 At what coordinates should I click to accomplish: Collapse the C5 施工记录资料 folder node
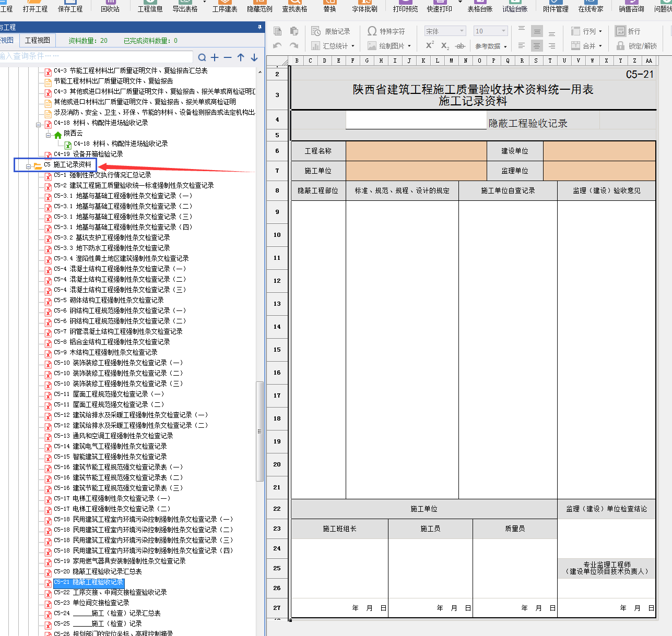(28, 166)
